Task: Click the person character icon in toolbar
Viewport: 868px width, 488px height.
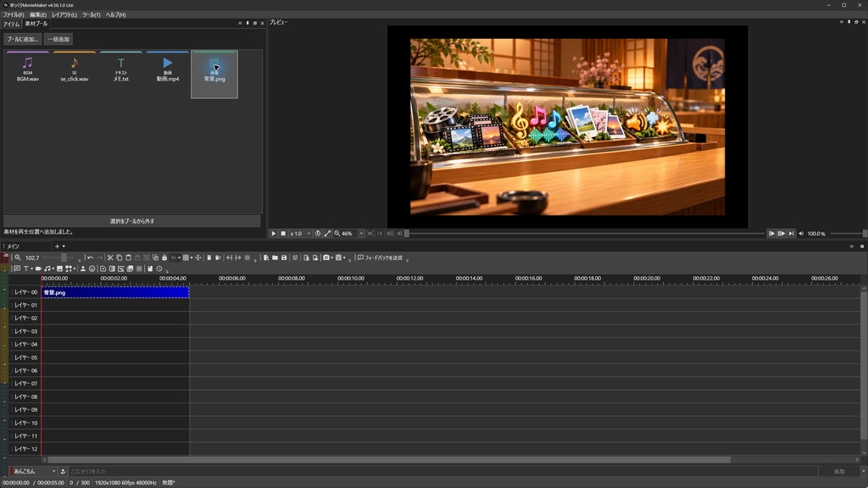Action: pyautogui.click(x=83, y=269)
